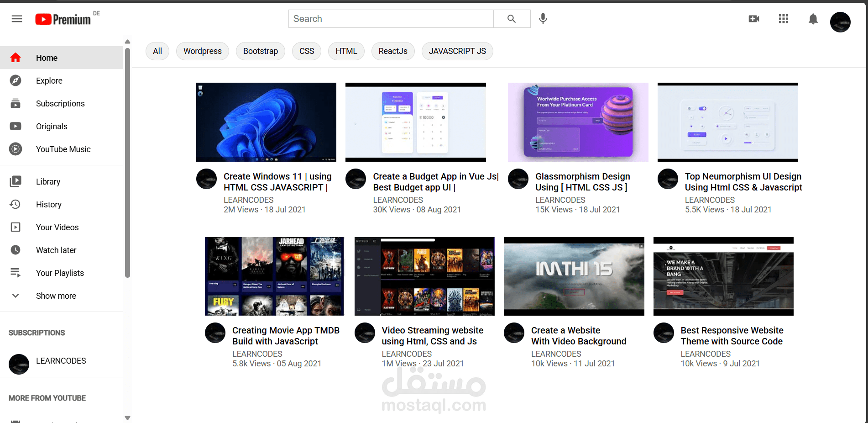Select the ReactJs filter chip
Image resolution: width=868 pixels, height=423 pixels.
click(x=393, y=51)
